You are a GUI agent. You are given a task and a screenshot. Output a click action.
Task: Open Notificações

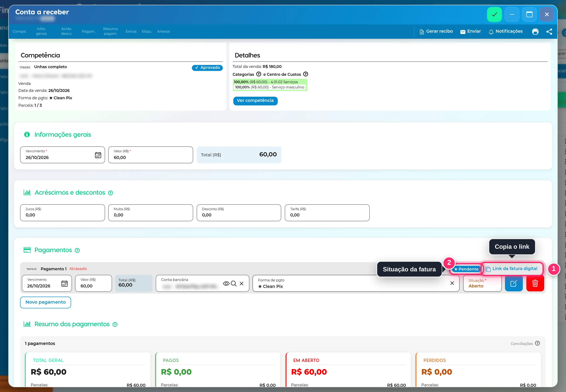coord(506,31)
